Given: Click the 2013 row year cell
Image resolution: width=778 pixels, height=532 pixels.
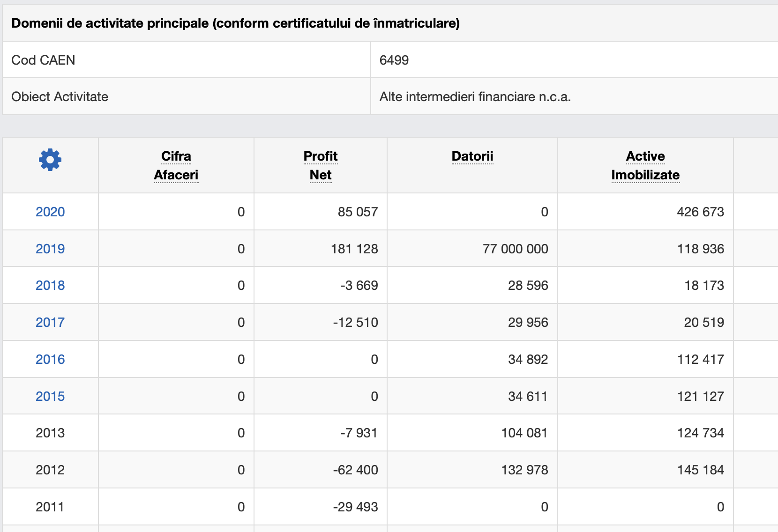Looking at the screenshot, I should click(x=50, y=433).
